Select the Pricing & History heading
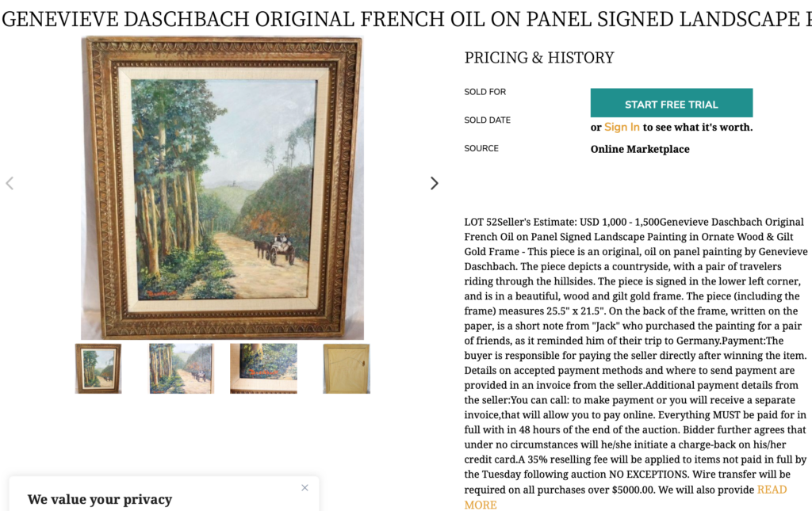This screenshot has width=812, height=511. click(x=539, y=58)
